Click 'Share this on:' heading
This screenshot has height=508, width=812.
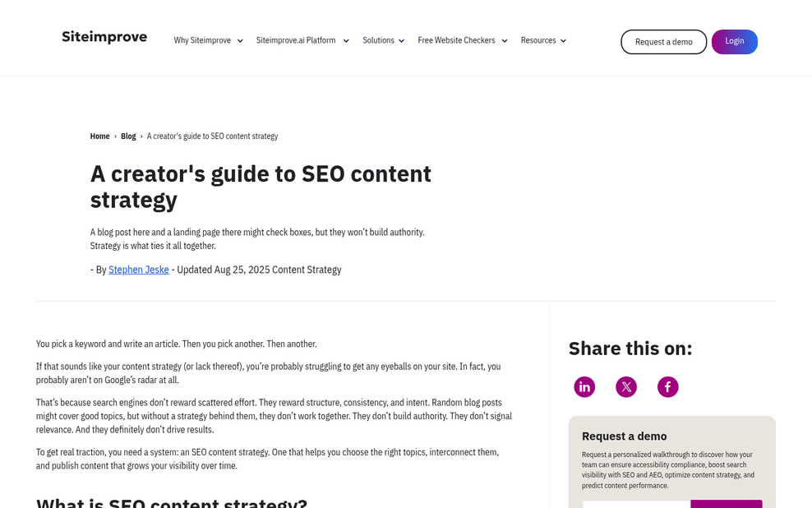pos(630,349)
